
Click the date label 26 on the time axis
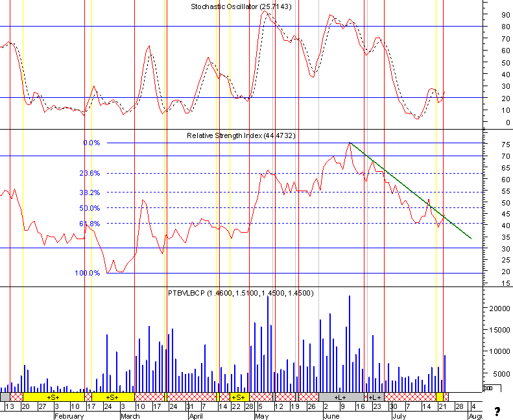[x=311, y=406]
